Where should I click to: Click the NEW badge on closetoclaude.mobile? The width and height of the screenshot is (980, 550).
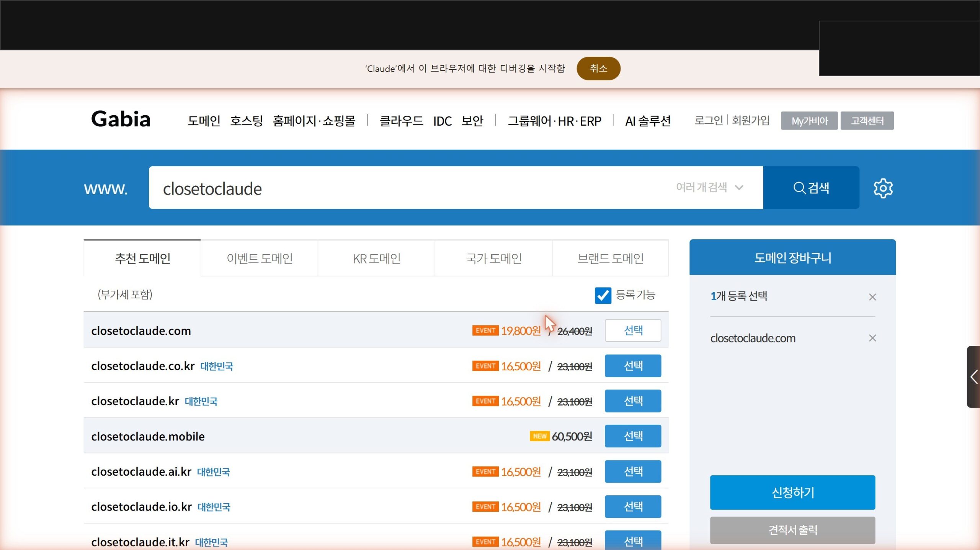point(539,436)
